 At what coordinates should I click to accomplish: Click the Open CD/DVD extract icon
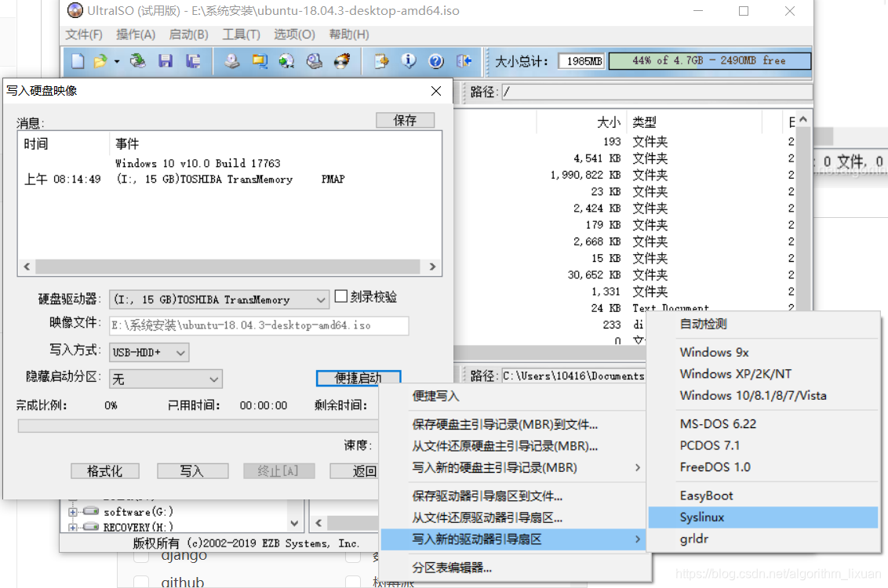click(x=137, y=60)
